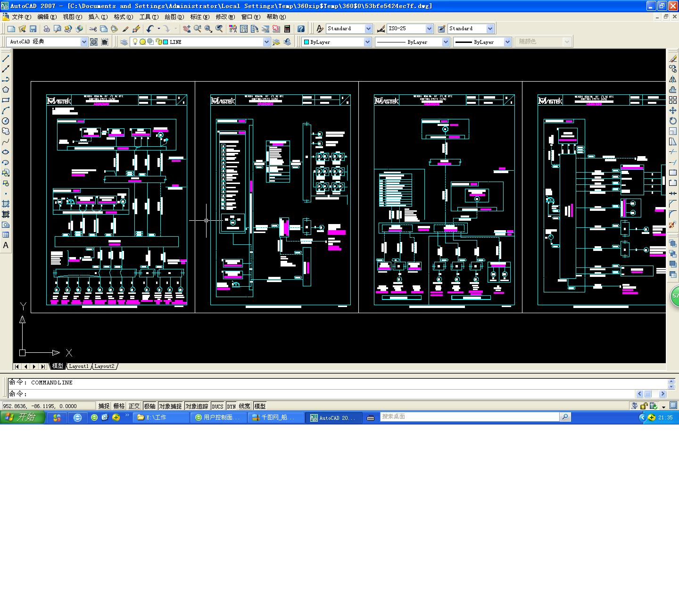Viewport: 679px width, 616px height.
Task: Open a new drawing with the QNew icon
Action: tap(10, 28)
